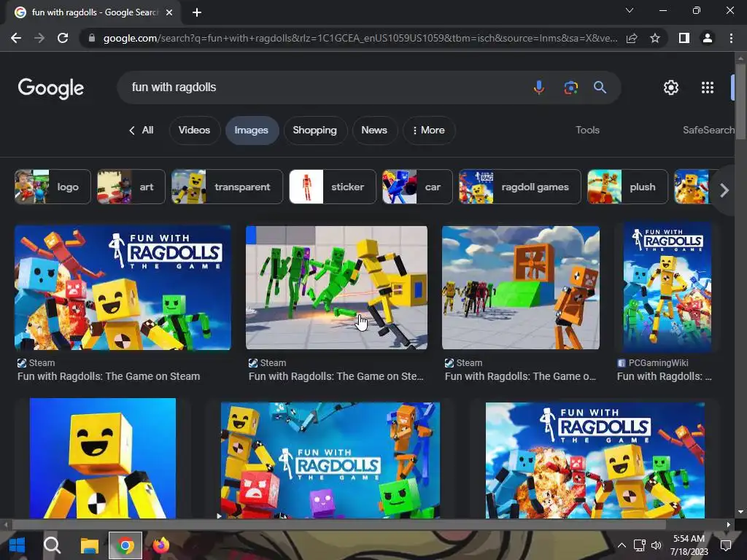Open green ragdolls fighting thumbnail
Image resolution: width=747 pixels, height=560 pixels.
(336, 287)
